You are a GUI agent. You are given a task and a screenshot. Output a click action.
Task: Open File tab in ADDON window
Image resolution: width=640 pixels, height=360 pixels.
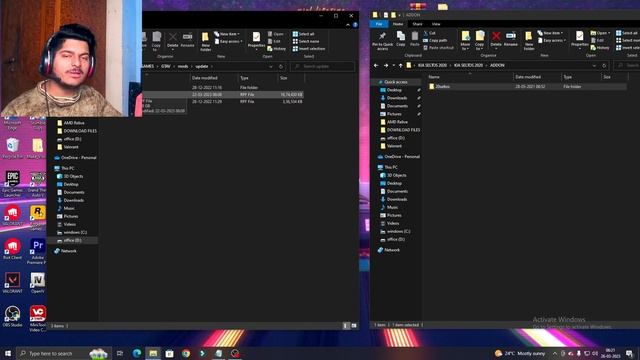click(379, 24)
